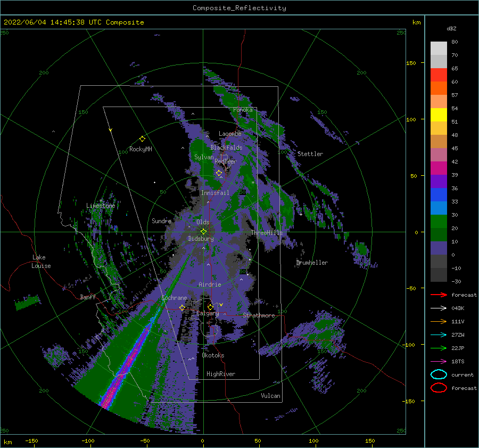
Task: Select the light blue 33–30 dBZ swatch
Action: 439,208
